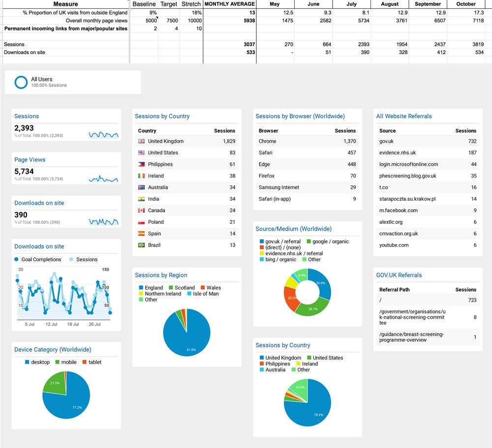Click the Canada flag icon

pyautogui.click(x=142, y=210)
